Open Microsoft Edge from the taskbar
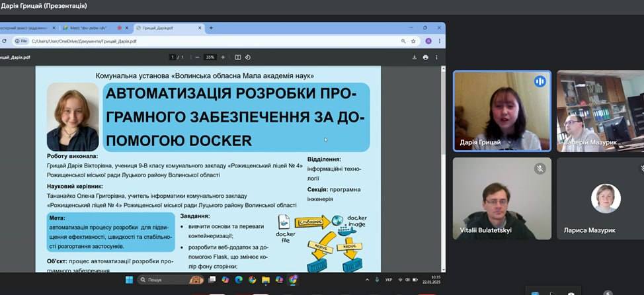 [237, 280]
